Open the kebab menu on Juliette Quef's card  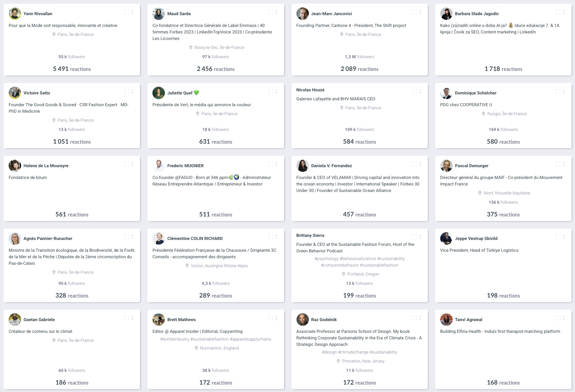coord(276,91)
